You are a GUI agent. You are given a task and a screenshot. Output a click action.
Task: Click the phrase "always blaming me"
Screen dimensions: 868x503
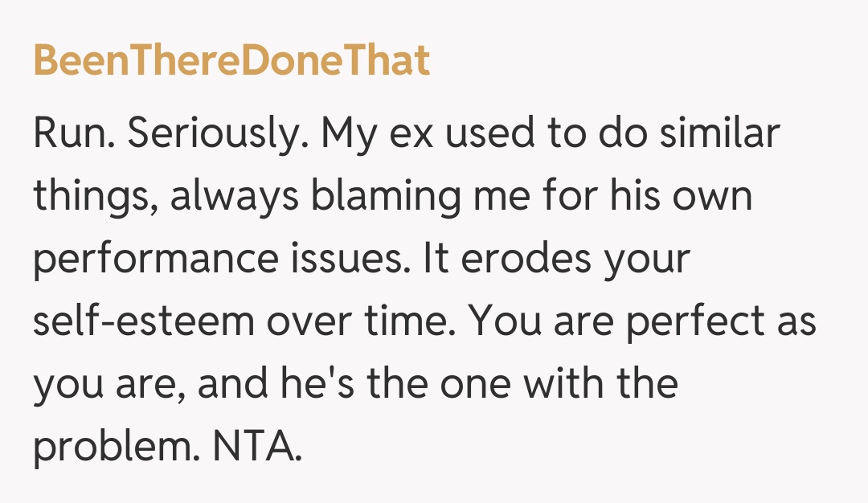[354, 197]
